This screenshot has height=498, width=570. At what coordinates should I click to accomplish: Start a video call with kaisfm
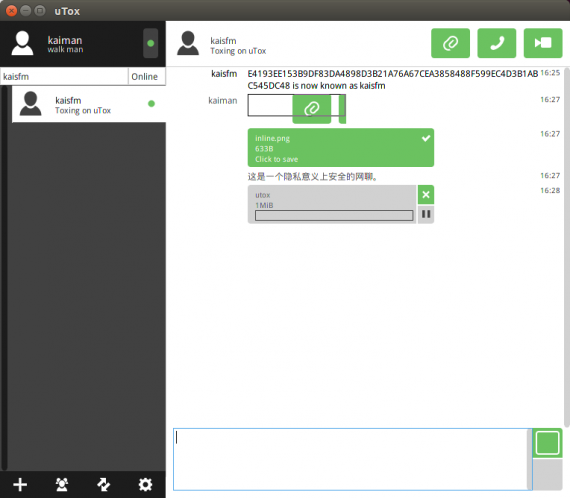click(543, 43)
